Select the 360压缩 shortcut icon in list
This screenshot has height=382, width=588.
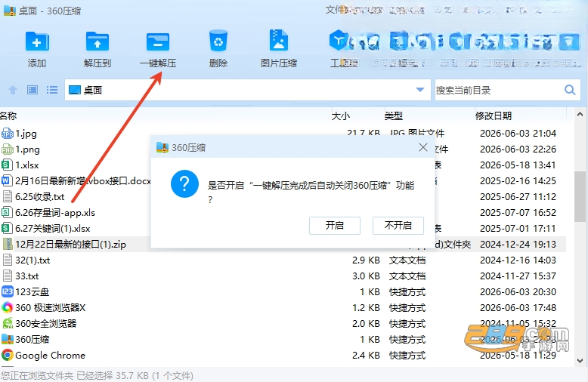(8, 339)
